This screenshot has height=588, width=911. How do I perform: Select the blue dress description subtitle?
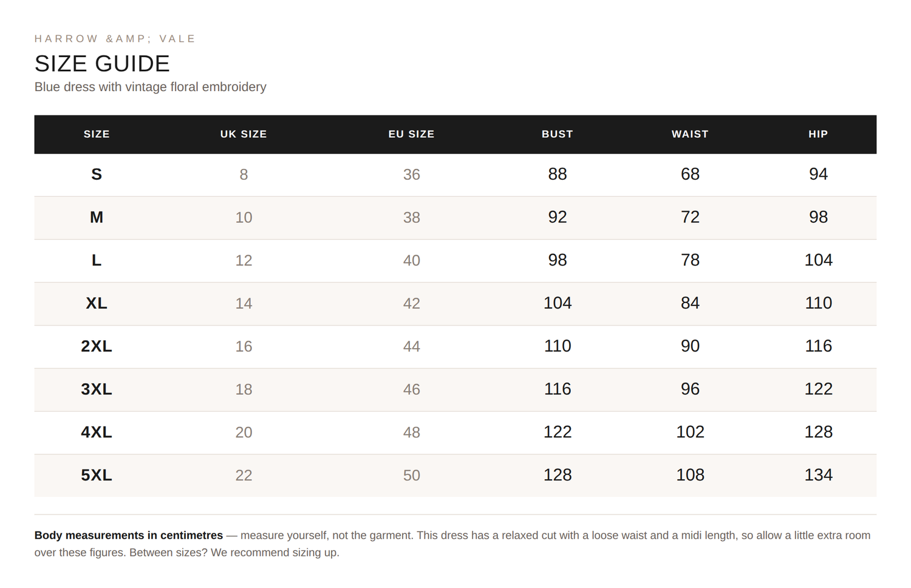150,87
